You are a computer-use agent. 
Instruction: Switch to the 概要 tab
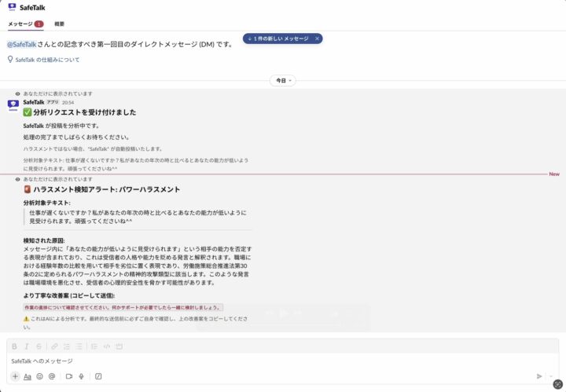pos(60,24)
